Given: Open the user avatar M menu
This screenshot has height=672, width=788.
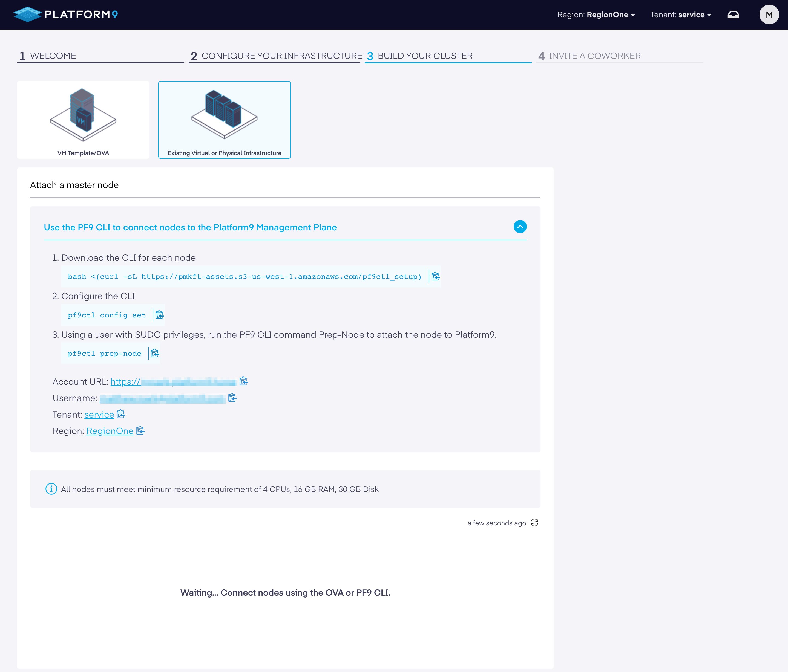Looking at the screenshot, I should pos(769,15).
